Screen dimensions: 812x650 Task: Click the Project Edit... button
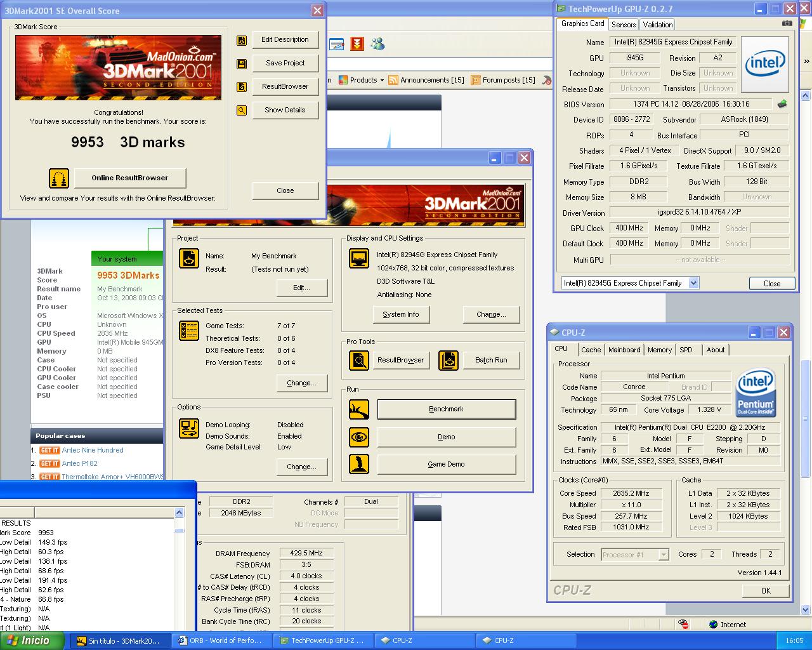pyautogui.click(x=302, y=288)
